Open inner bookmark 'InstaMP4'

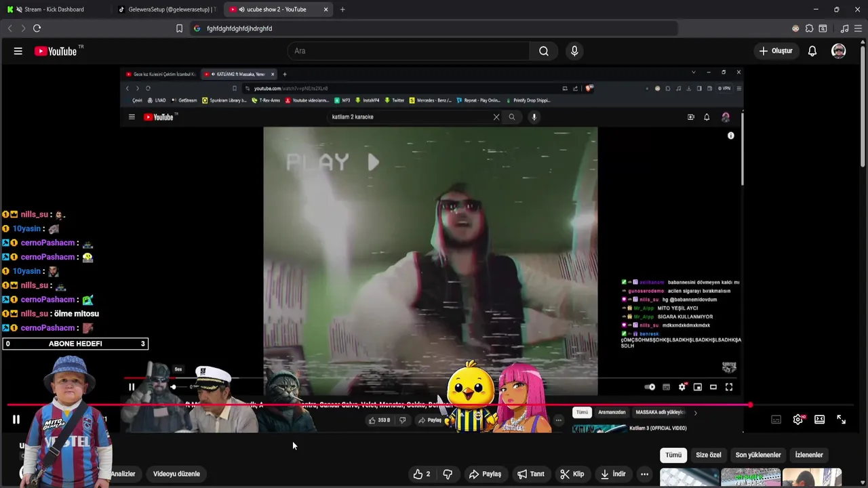(368, 100)
